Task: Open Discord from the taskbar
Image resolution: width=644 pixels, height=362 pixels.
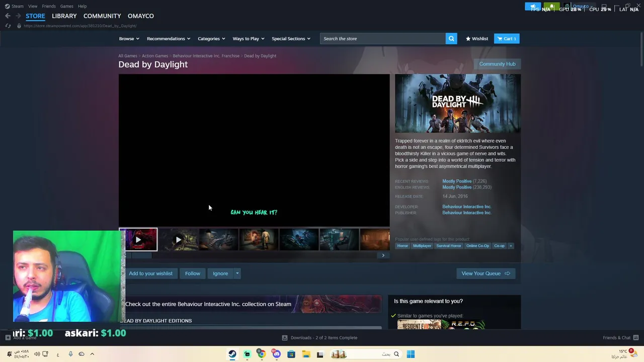Action: tap(276, 354)
